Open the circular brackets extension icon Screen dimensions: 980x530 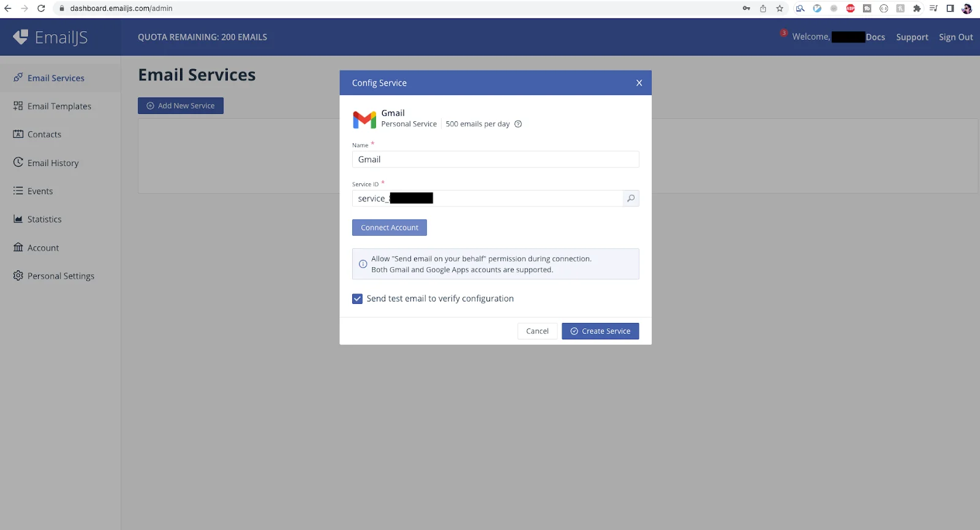(x=884, y=9)
